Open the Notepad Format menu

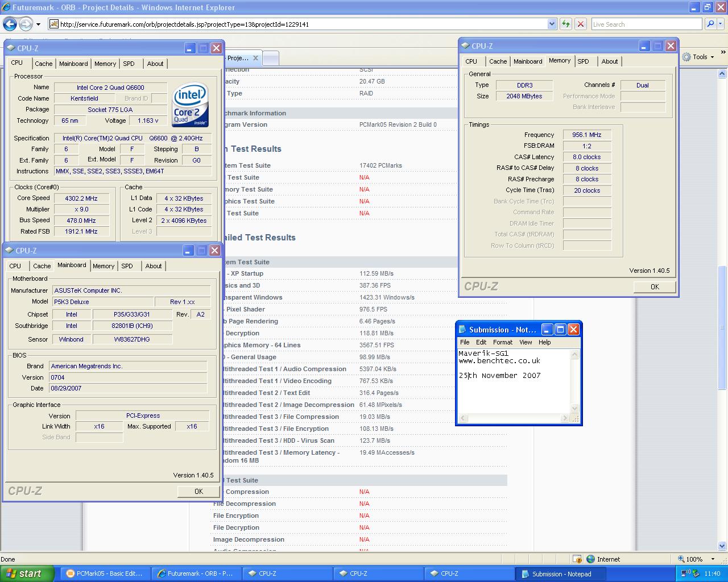(x=503, y=342)
